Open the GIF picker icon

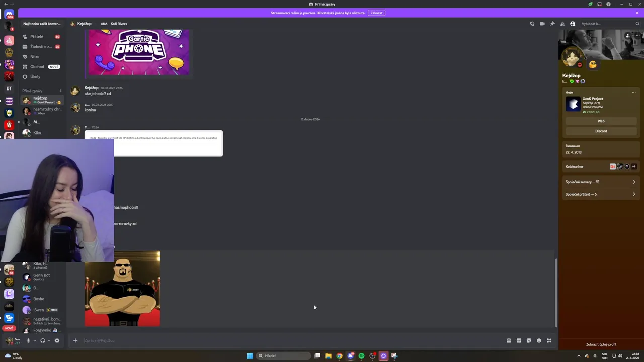pos(519,340)
